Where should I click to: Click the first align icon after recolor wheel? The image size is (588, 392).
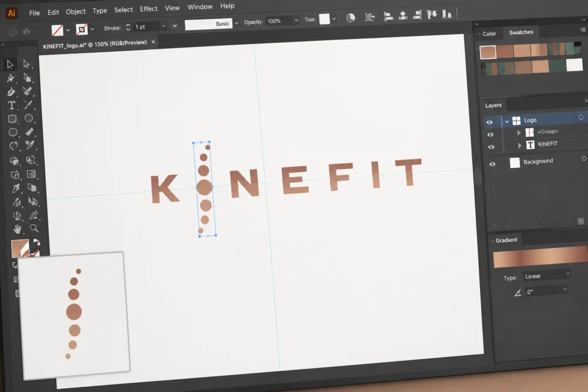coord(370,17)
